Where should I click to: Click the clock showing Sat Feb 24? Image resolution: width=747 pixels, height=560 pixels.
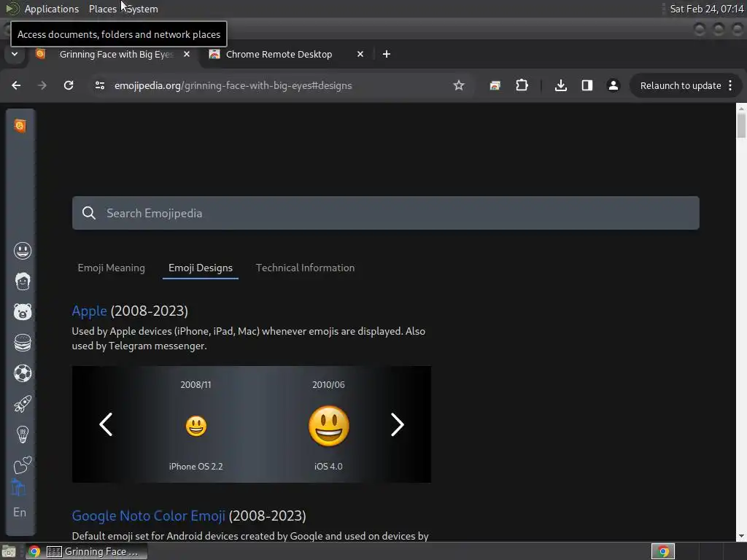706,9
